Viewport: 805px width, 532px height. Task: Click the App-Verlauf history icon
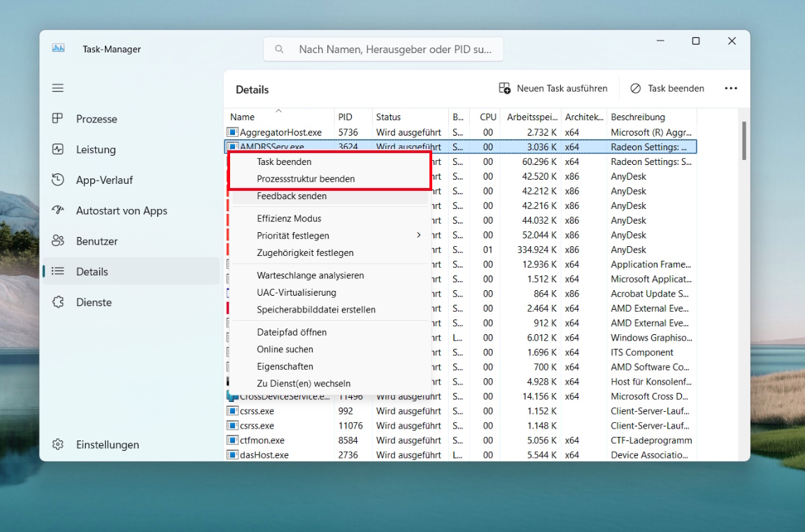click(58, 180)
